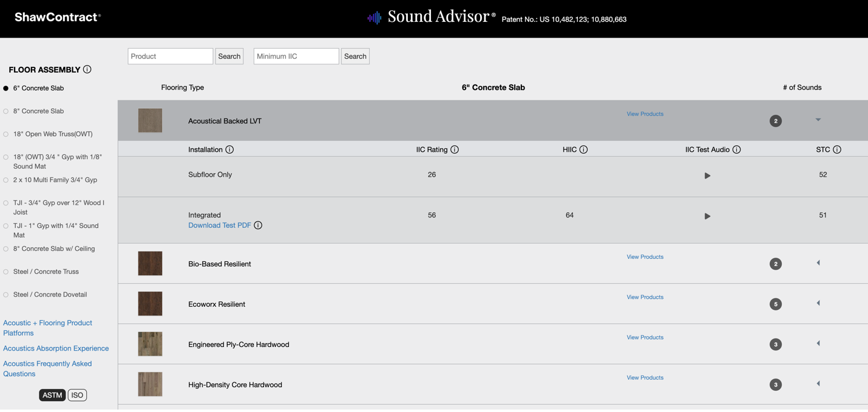The width and height of the screenshot is (868, 412).
Task: Click the Floor Assembly info icon
Action: (87, 69)
